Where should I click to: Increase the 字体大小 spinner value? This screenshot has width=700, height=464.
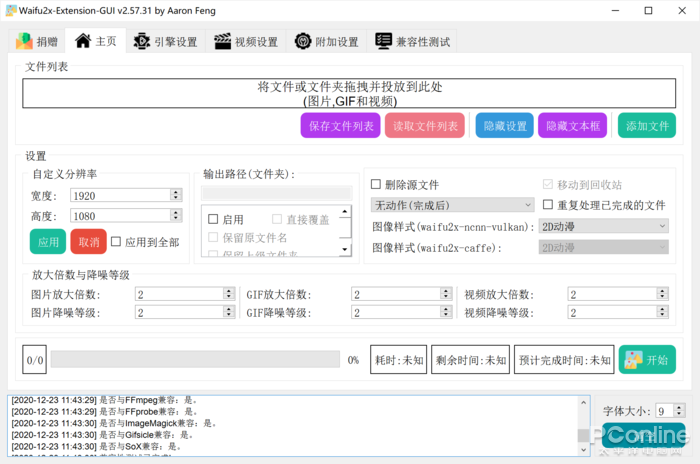coord(678,407)
